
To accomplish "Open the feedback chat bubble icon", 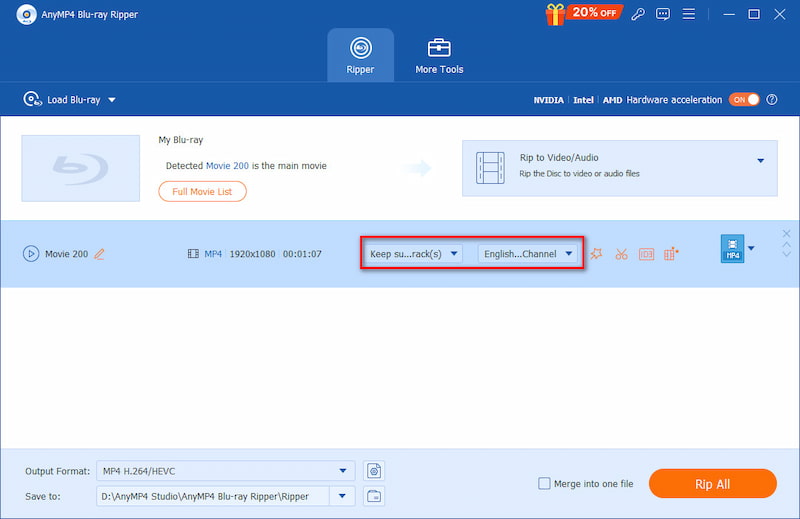I will point(663,14).
